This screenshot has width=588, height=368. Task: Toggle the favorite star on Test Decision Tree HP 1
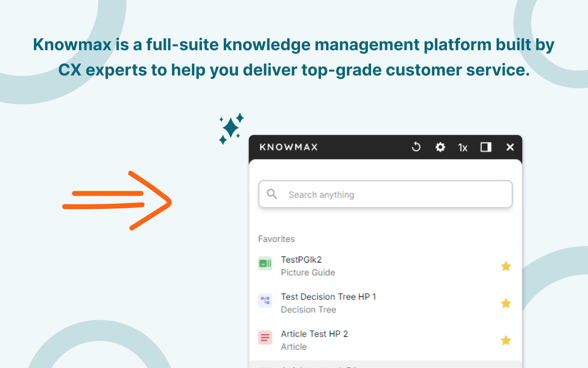point(506,303)
